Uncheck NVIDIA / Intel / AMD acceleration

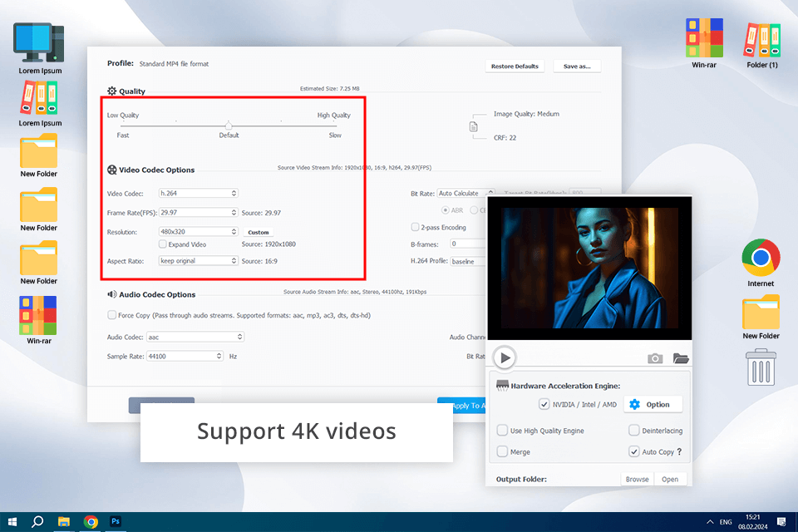click(544, 404)
